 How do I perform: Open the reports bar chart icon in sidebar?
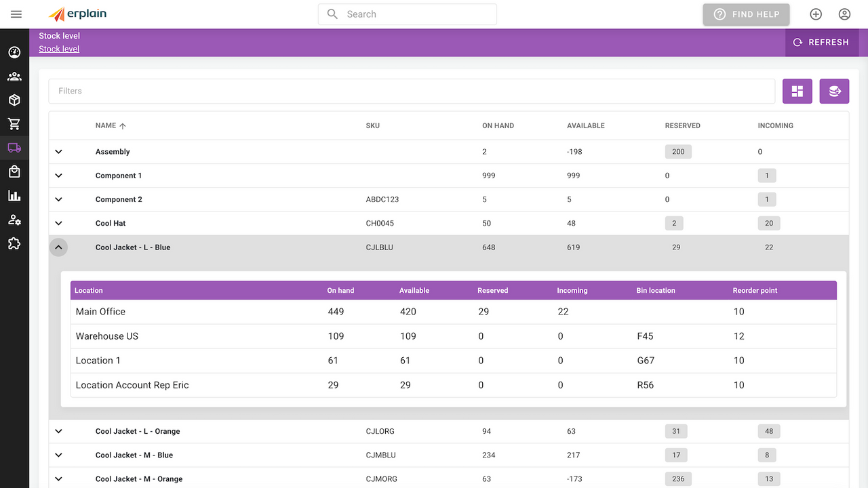(14, 196)
